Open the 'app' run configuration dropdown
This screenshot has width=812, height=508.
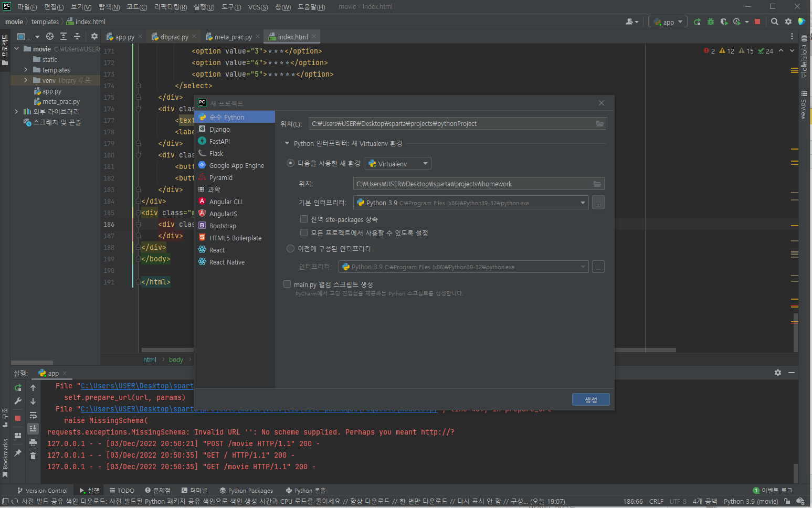point(668,22)
